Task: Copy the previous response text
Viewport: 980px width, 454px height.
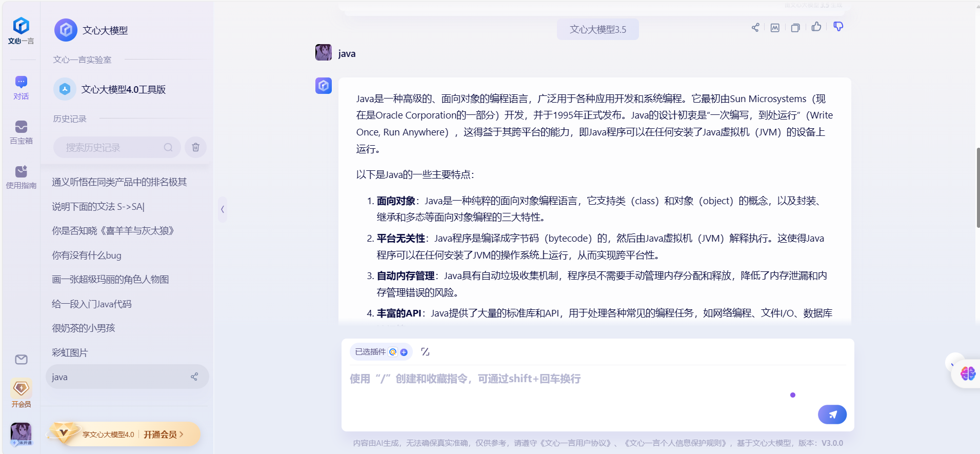Action: click(795, 28)
